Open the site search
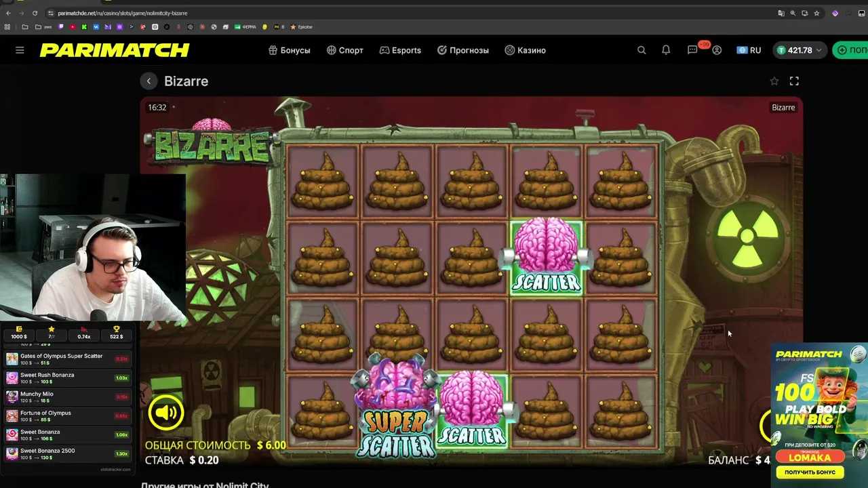 (642, 50)
